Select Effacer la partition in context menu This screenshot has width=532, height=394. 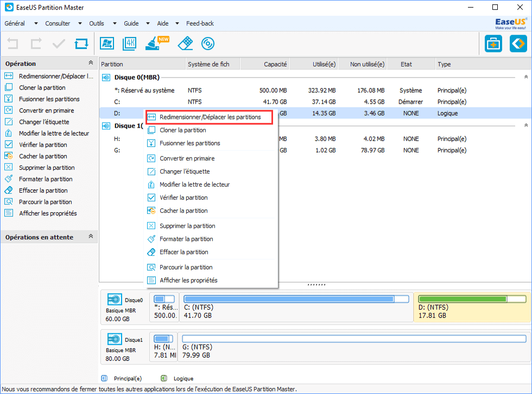(x=212, y=252)
